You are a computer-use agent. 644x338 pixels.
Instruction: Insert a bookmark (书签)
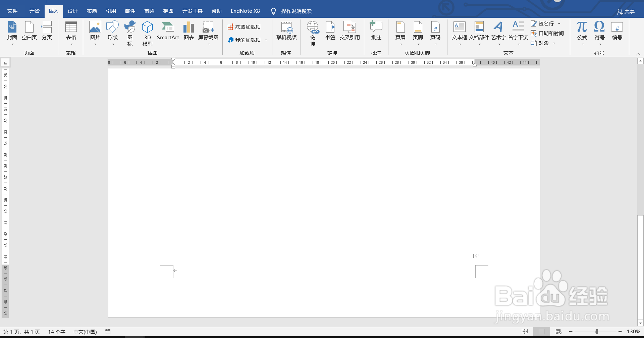coord(330,31)
